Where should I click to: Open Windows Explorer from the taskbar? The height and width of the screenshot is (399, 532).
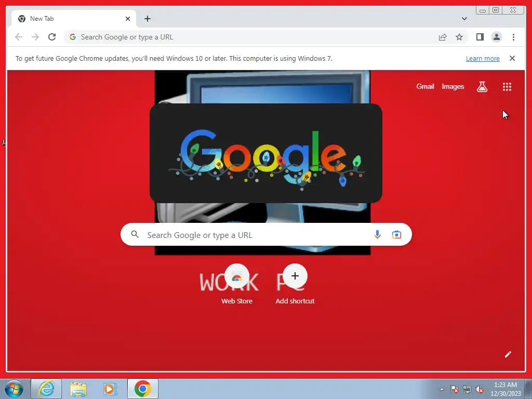[x=78, y=389]
